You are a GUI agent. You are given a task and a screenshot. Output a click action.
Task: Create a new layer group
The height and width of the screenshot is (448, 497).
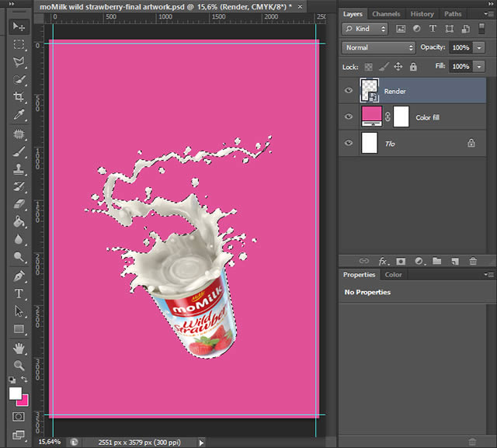(437, 261)
